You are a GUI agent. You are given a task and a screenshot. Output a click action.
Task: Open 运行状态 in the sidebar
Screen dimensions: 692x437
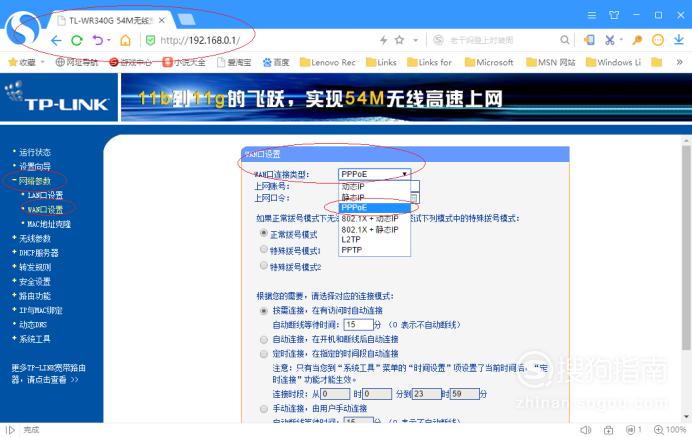point(35,152)
